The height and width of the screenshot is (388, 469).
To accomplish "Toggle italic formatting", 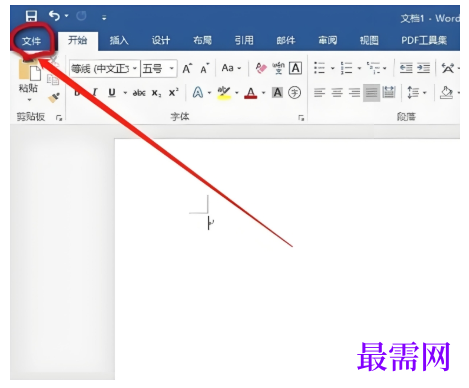I will pyautogui.click(x=95, y=92).
